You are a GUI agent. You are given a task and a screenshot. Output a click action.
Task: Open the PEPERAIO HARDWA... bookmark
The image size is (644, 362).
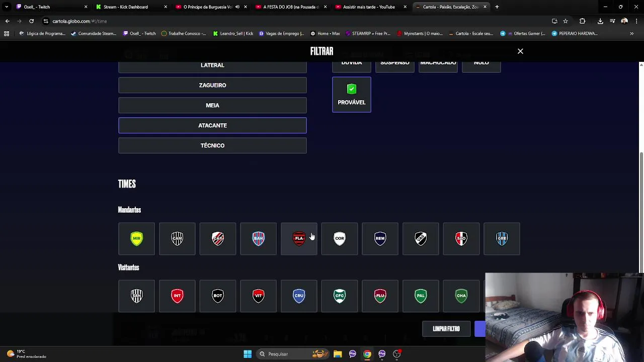[x=575, y=34]
